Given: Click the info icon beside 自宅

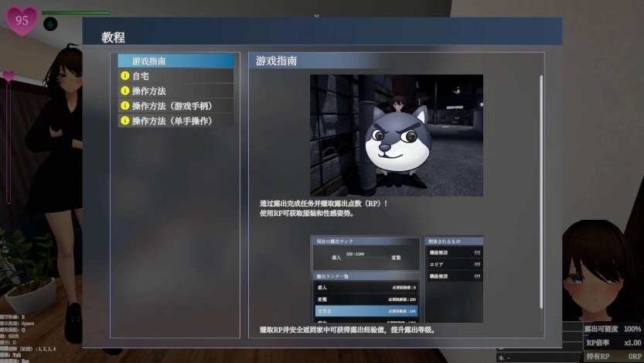Looking at the screenshot, I should click(x=124, y=77).
